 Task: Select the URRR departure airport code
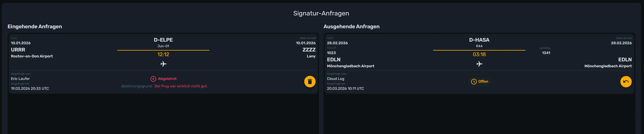tap(18, 50)
